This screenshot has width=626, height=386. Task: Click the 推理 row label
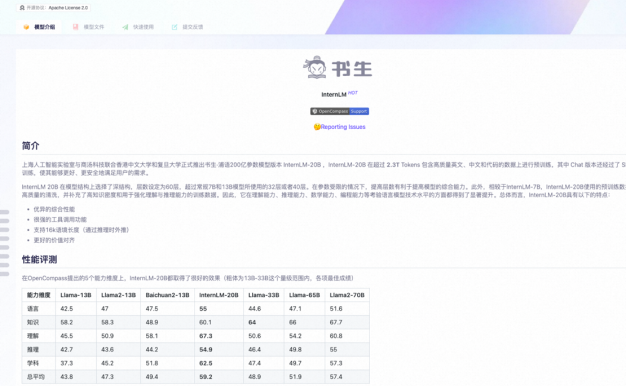point(33,349)
